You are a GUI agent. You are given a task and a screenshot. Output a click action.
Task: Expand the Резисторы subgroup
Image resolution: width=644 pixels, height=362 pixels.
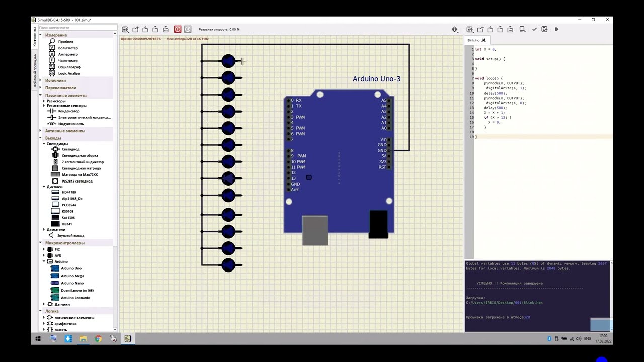click(44, 101)
